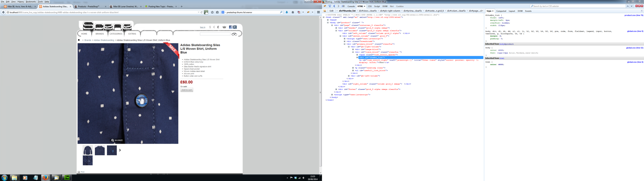The width and height of the screenshot is (644, 181).
Task: Expand the div id="pb-left-column" node
Action: click(349, 76)
